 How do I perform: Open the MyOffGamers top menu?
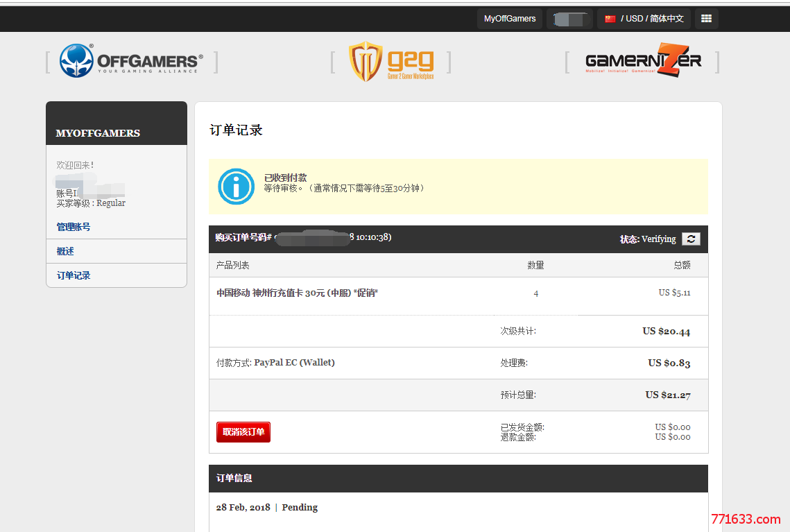pyautogui.click(x=509, y=19)
